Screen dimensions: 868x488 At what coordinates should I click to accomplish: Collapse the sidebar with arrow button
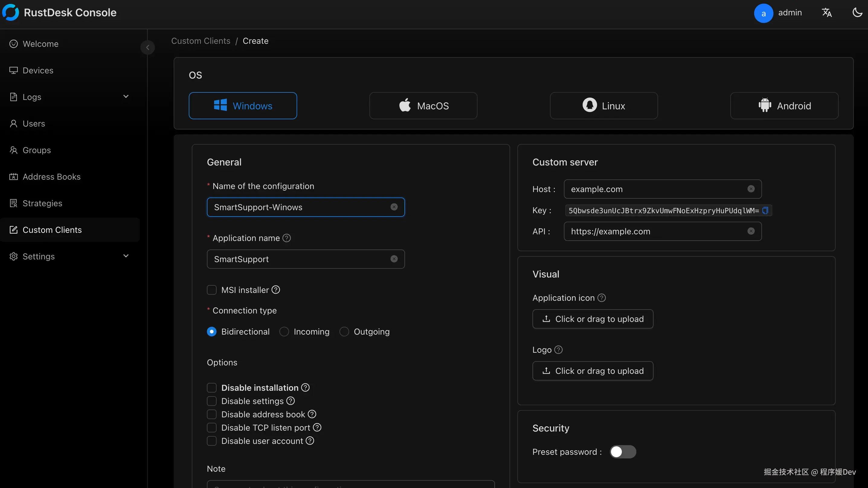tap(148, 47)
